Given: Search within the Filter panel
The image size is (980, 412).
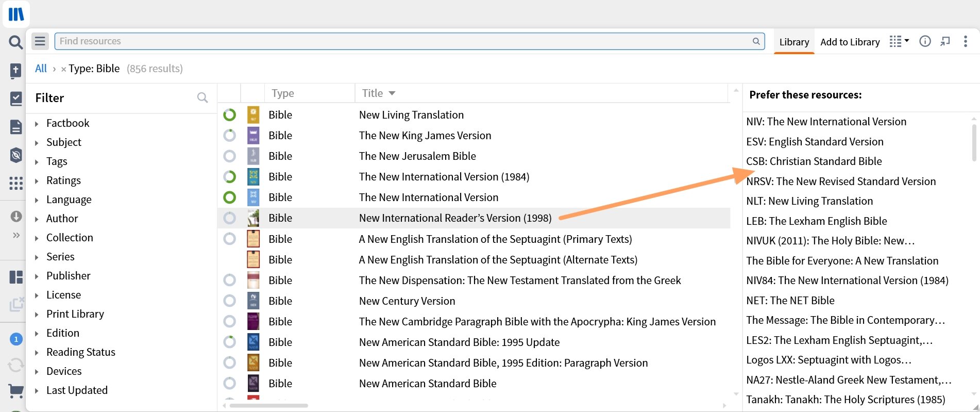Looking at the screenshot, I should point(202,97).
